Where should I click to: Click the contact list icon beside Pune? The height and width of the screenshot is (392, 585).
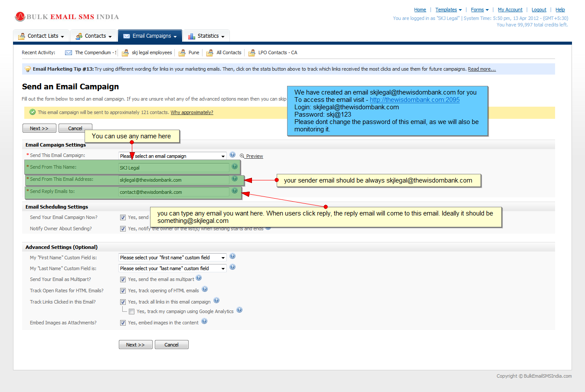[x=182, y=53]
